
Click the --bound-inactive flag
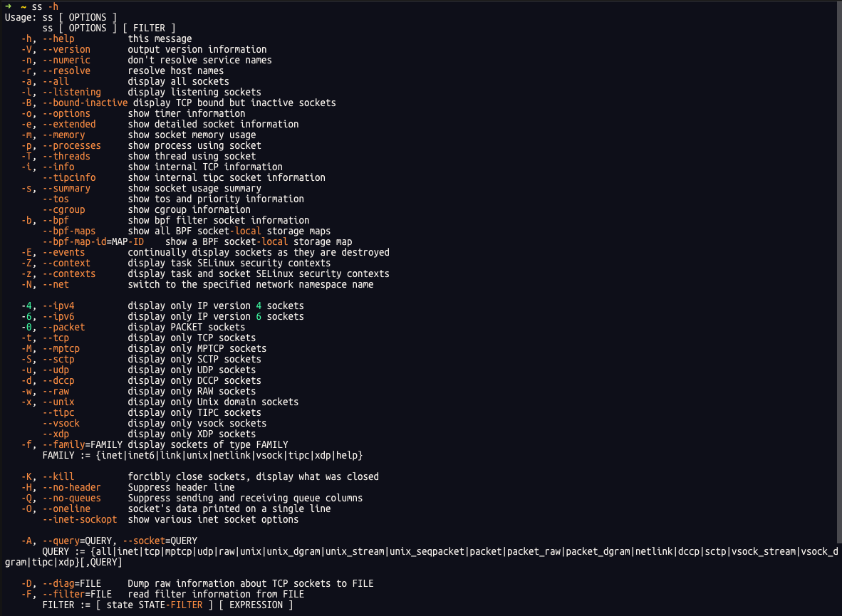pos(85,103)
